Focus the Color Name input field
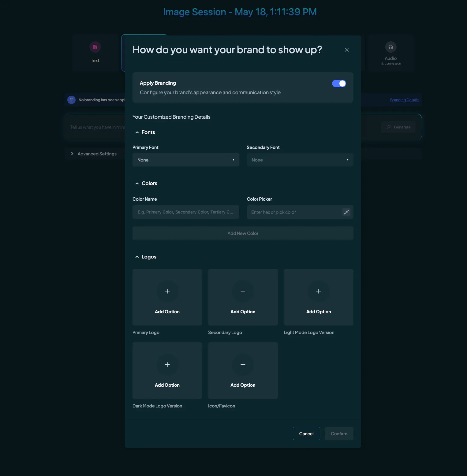This screenshot has width=467, height=476. click(186, 212)
